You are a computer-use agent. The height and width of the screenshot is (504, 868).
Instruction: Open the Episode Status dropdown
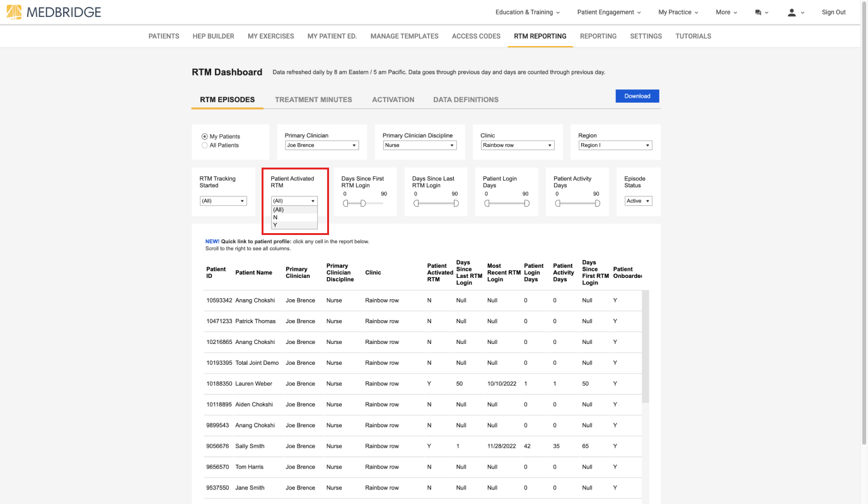639,201
